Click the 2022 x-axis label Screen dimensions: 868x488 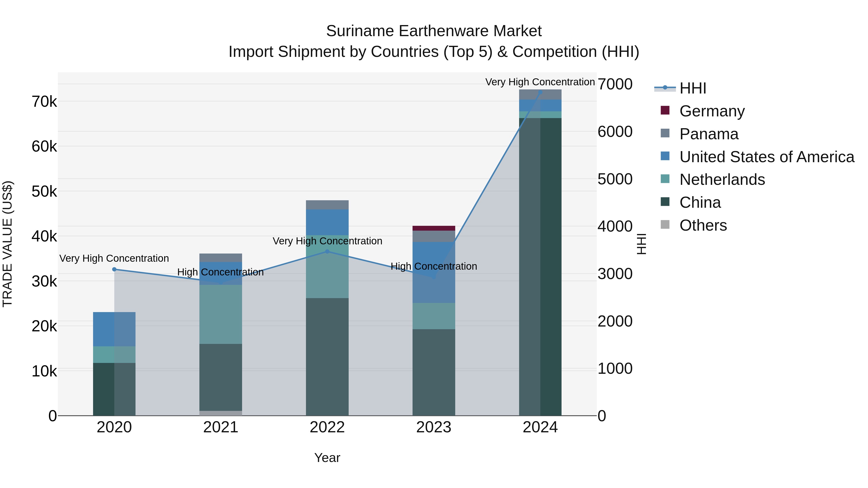pyautogui.click(x=327, y=427)
